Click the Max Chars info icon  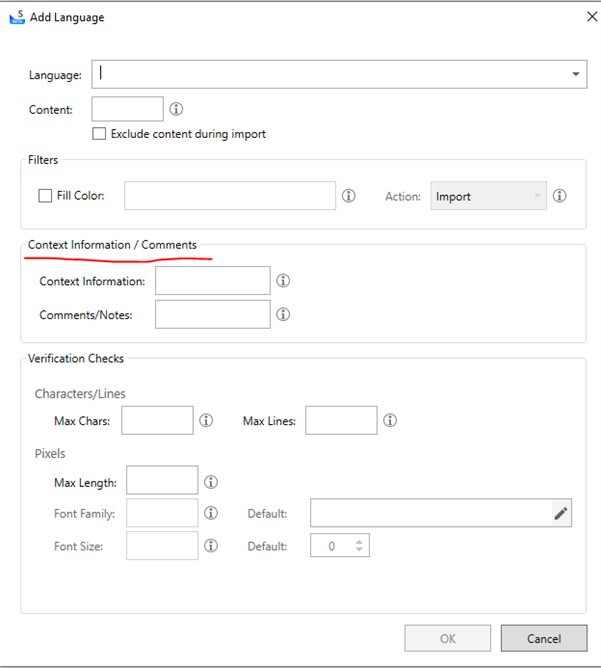[206, 420]
